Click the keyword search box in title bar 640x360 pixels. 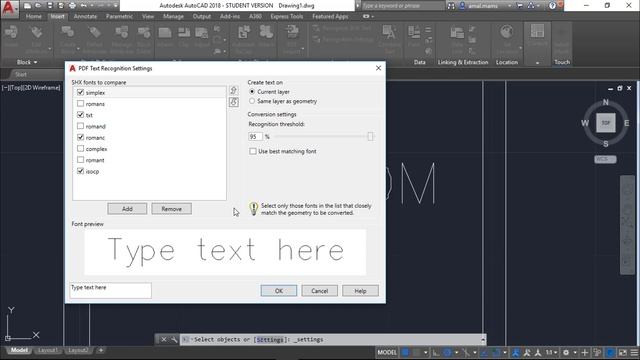(403, 6)
